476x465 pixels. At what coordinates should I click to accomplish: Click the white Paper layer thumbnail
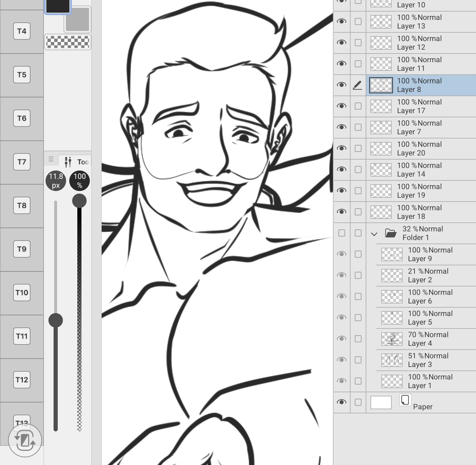tap(381, 402)
